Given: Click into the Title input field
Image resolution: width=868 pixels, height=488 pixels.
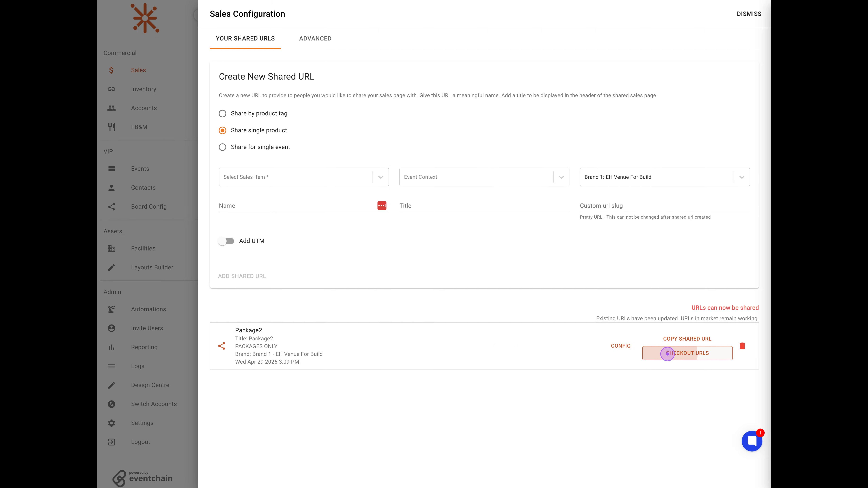Looking at the screenshot, I should 484,205.
